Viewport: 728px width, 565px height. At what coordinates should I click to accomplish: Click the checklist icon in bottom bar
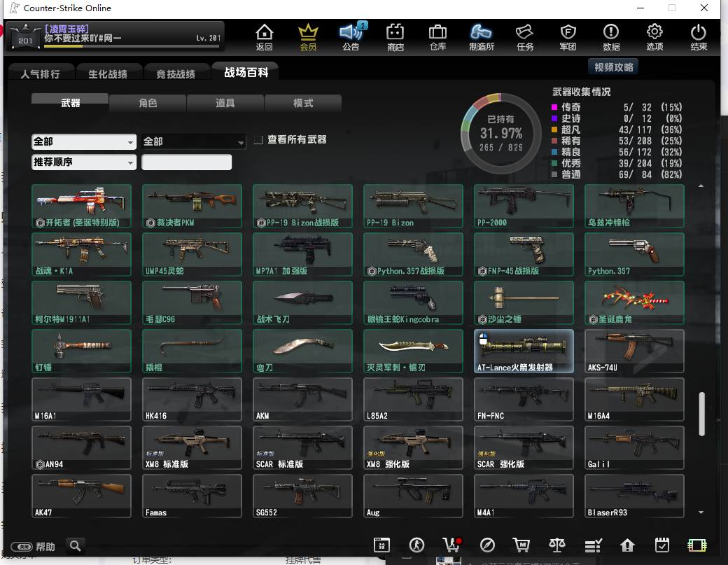click(x=593, y=545)
